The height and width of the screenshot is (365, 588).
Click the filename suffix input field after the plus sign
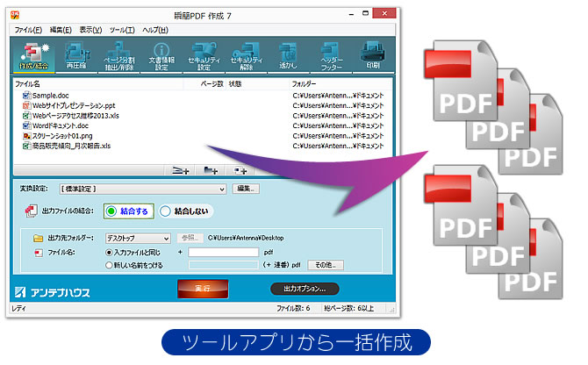[x=224, y=252]
